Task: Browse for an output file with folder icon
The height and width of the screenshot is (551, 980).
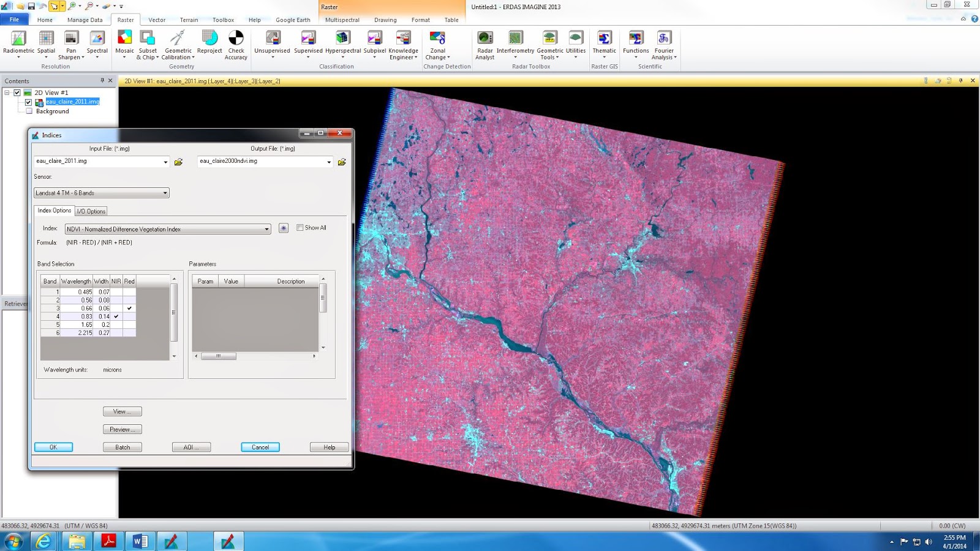Action: tap(341, 162)
